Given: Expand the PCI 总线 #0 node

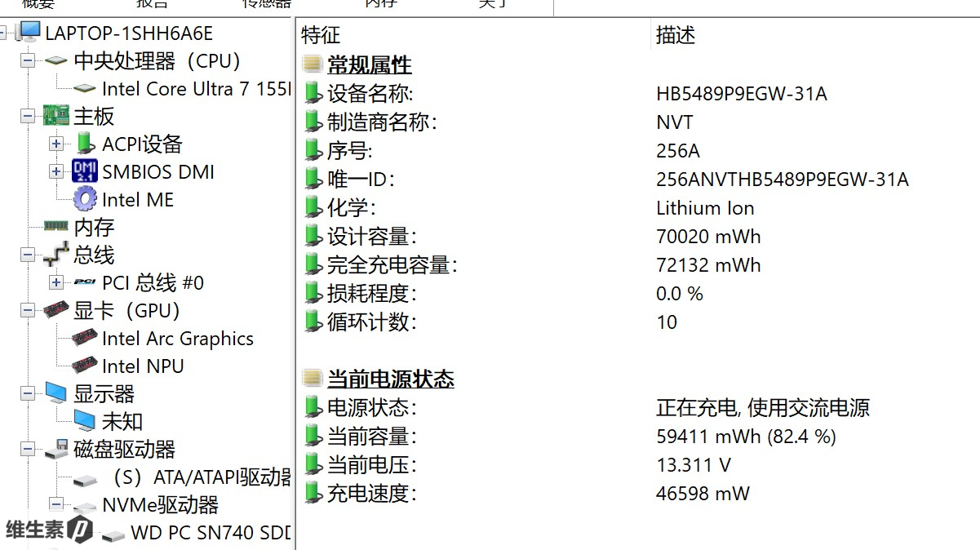Looking at the screenshot, I should (x=55, y=283).
